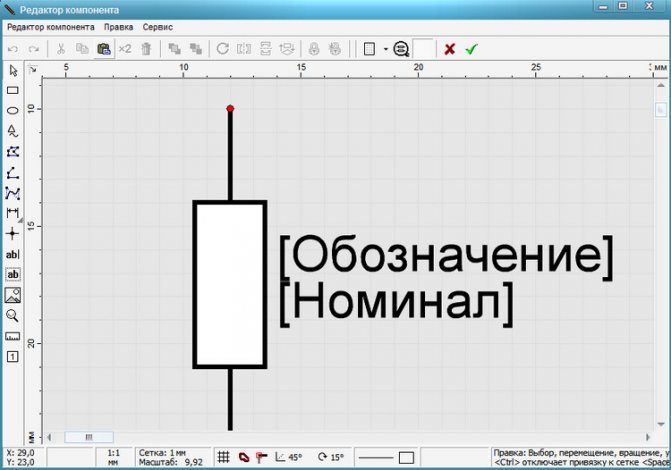Open the page dropdown arrow in toolbar
This screenshot has width=671, height=470.
[385, 48]
